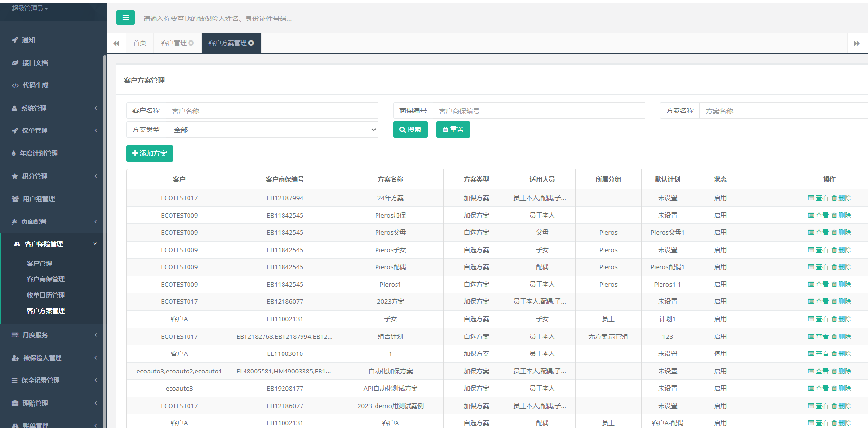Delete the Pieros配偶 plan
The width and height of the screenshot is (868, 428).
tap(841, 267)
